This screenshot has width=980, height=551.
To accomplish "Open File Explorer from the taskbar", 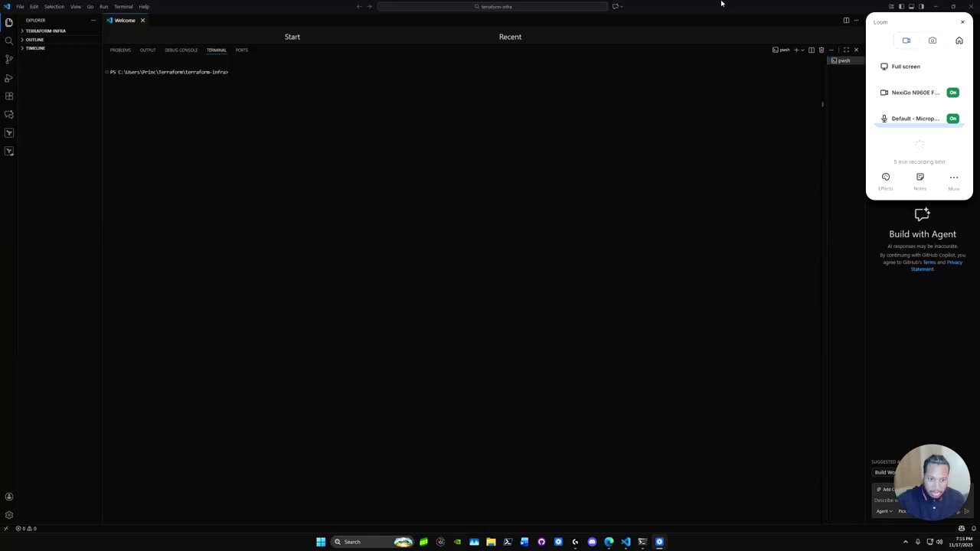I will pos(491,542).
